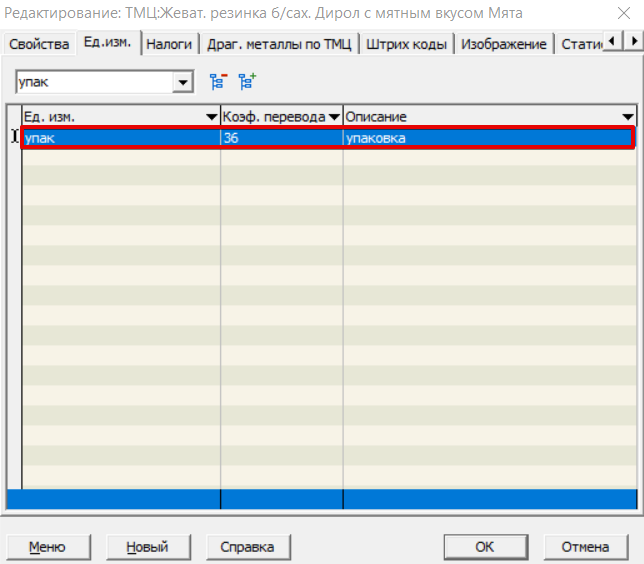Image resolution: width=644 pixels, height=564 pixels.
Task: Switch to the Свойства tab
Action: (x=38, y=44)
